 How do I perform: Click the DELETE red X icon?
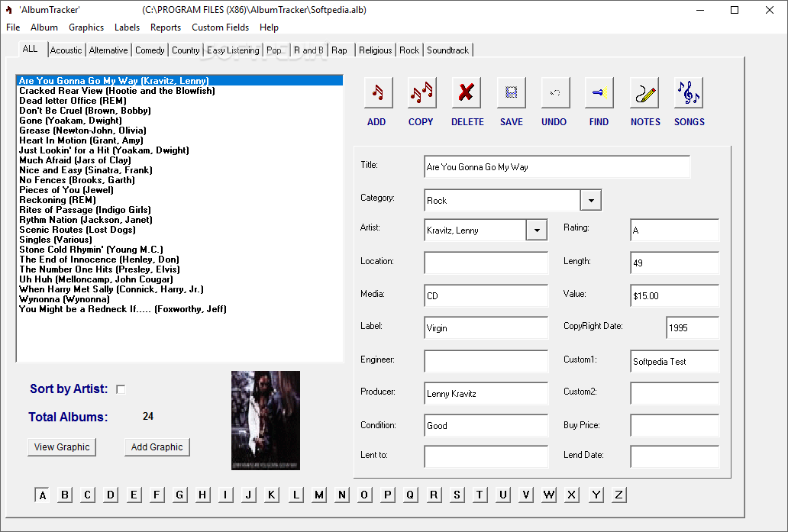(467, 92)
